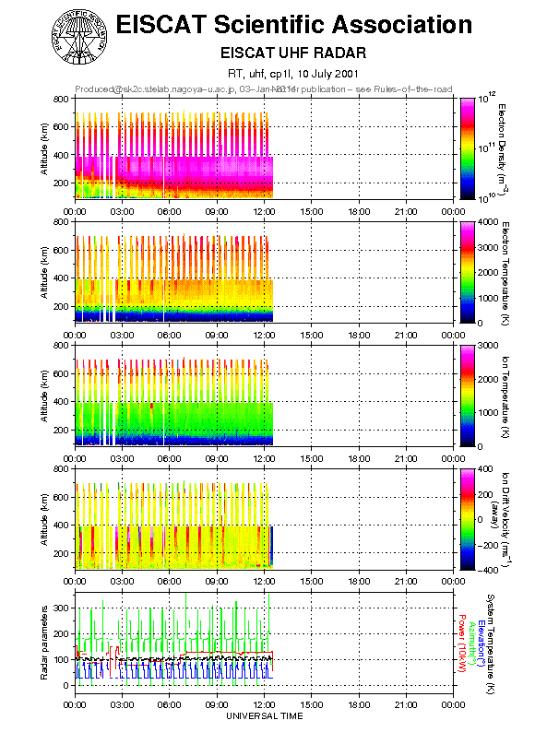The image size is (535, 756).
Task: Click the Electron Temperature color scale
Action: [x=468, y=272]
